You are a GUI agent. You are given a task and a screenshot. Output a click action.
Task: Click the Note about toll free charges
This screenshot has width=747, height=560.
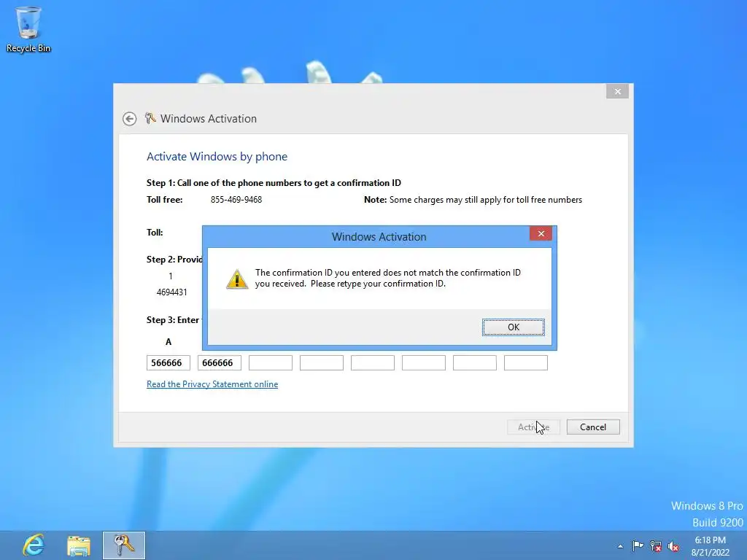pyautogui.click(x=473, y=200)
